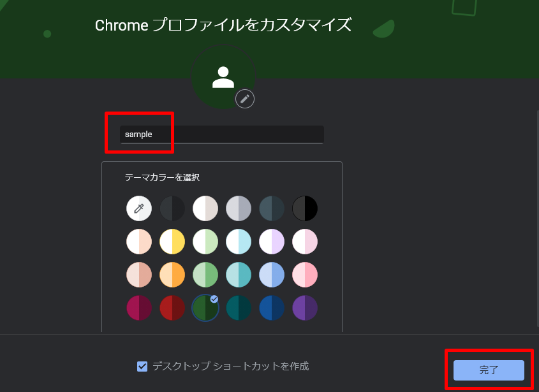Select the white and beige theme swatch

tap(205, 208)
